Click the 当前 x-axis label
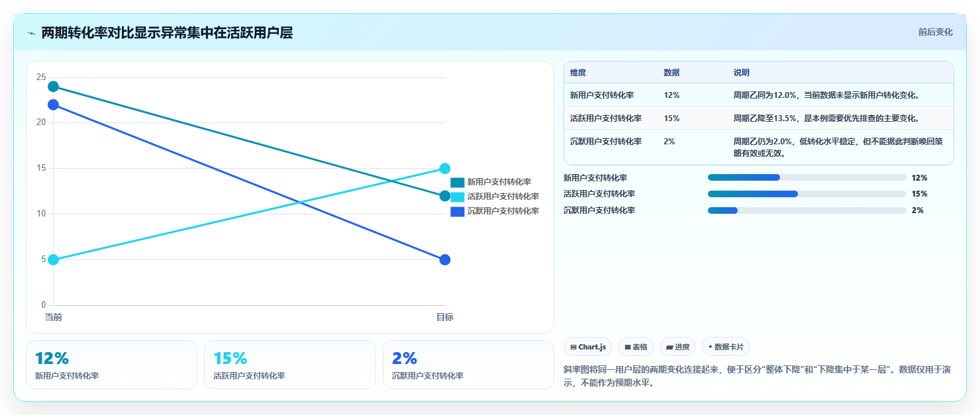The height and width of the screenshot is (415, 980). pos(53,318)
